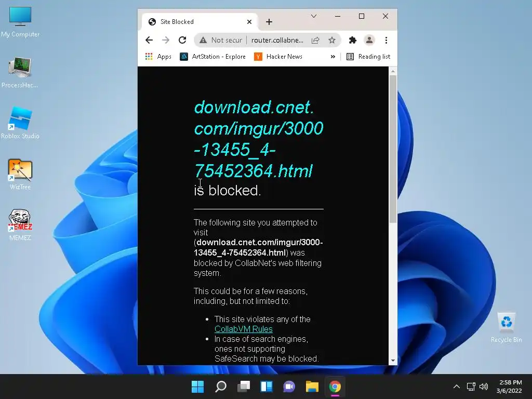Screen dimensions: 532x399
Task: Click the scrollbar down arrow
Action: 393,361
